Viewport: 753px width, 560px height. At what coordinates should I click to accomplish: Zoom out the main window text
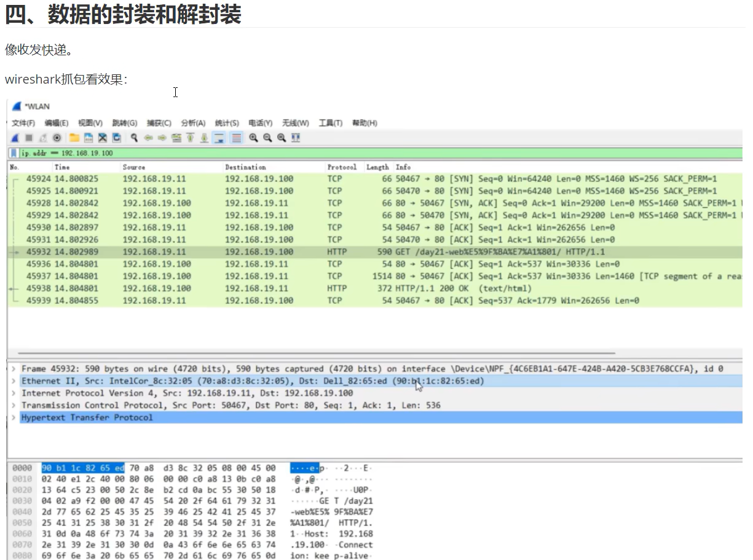coord(267,138)
